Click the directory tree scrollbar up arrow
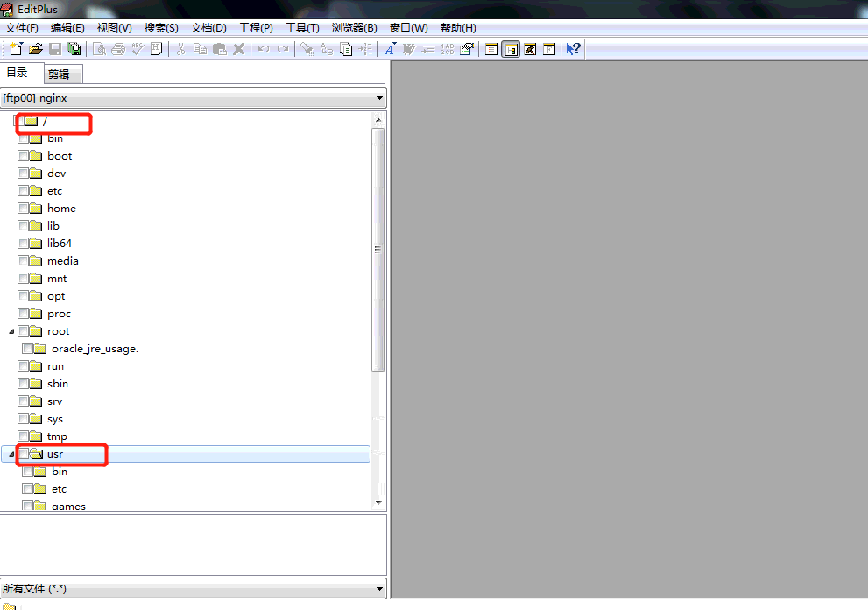This screenshot has width=868, height=610. point(378,120)
